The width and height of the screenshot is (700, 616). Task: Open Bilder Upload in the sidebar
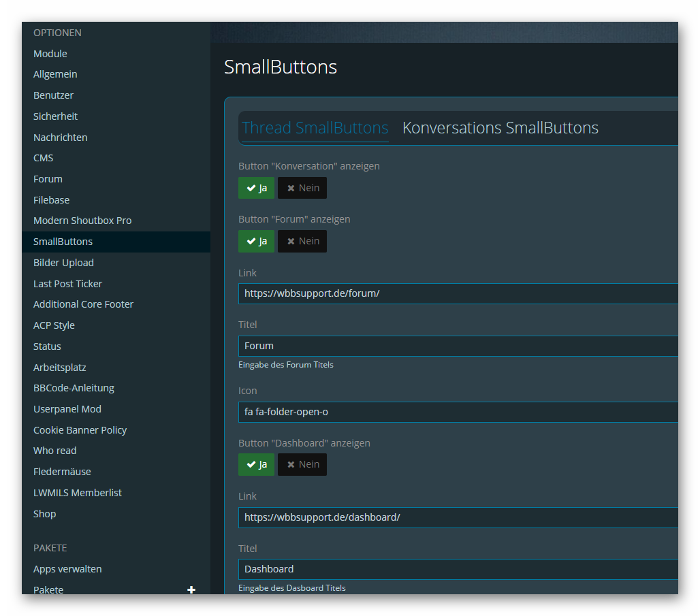[x=63, y=263]
